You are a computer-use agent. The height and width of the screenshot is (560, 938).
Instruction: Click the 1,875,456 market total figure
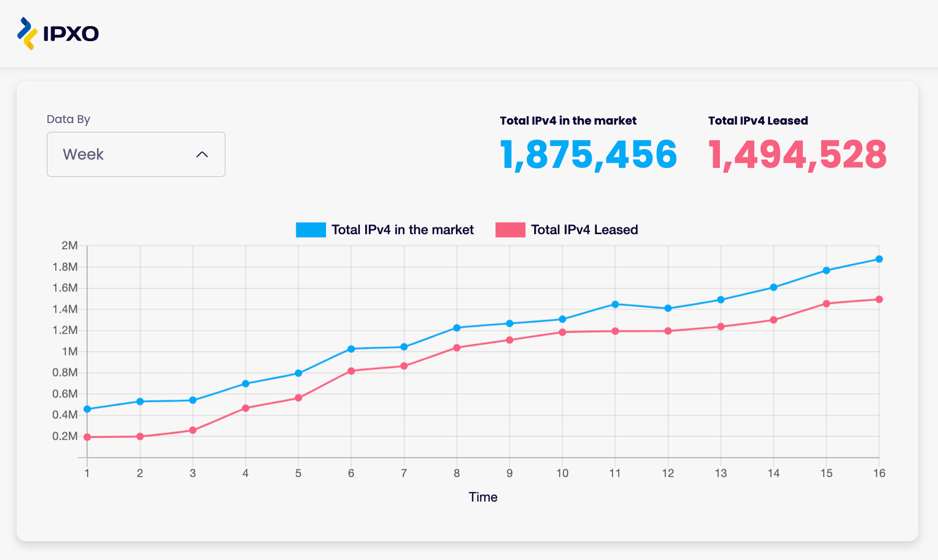588,155
